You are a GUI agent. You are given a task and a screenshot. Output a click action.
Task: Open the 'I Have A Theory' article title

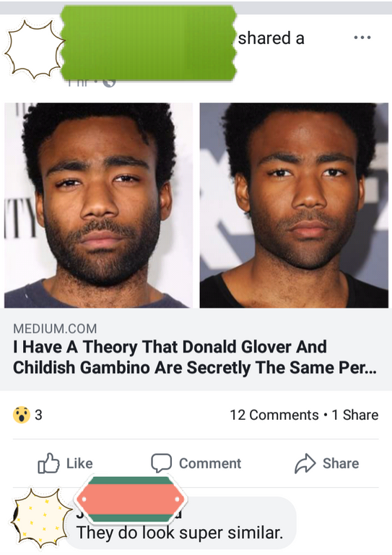coord(195,357)
